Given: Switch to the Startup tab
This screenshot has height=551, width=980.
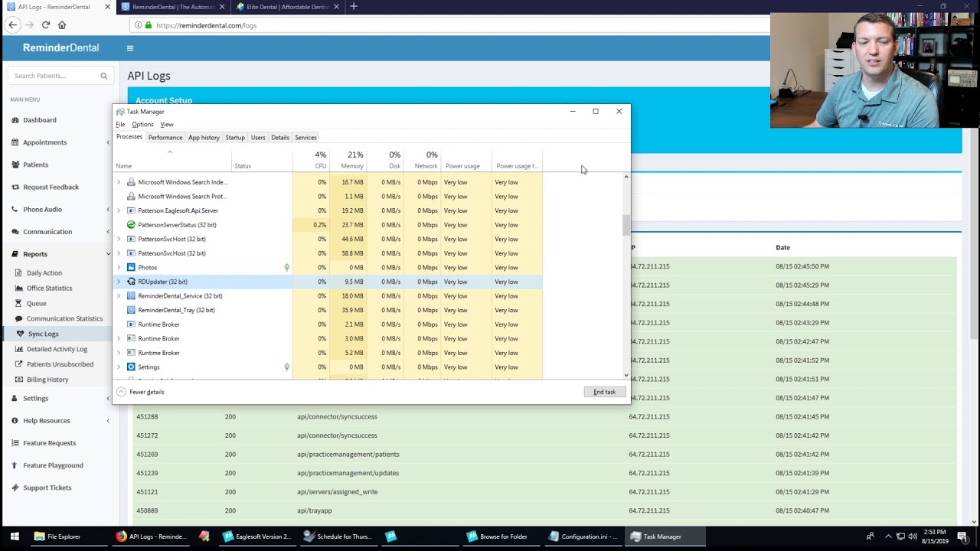Looking at the screenshot, I should click(235, 138).
